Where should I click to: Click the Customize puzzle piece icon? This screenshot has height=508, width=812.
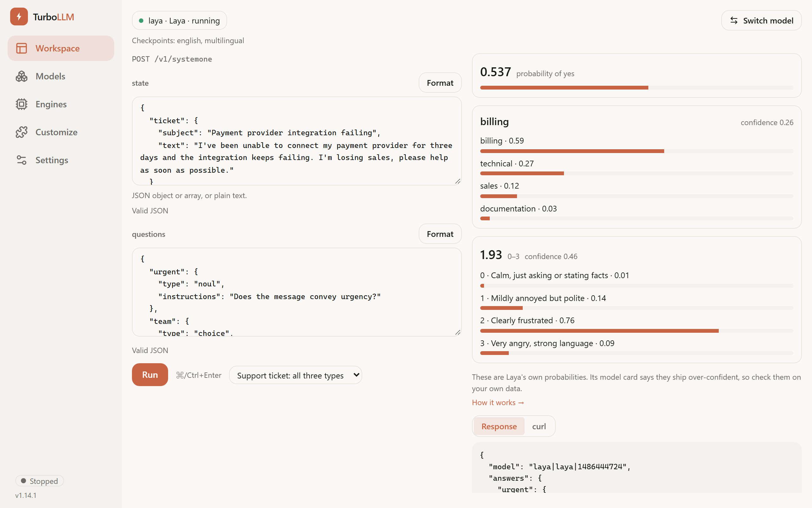coord(22,132)
